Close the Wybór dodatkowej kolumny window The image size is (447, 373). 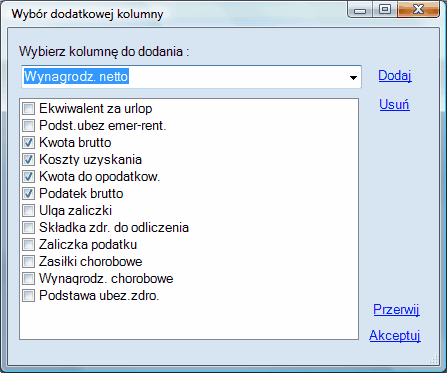tap(418, 9)
